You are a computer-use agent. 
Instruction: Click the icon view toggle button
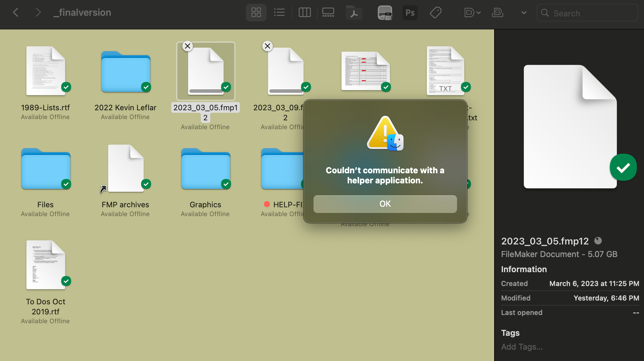[257, 12]
